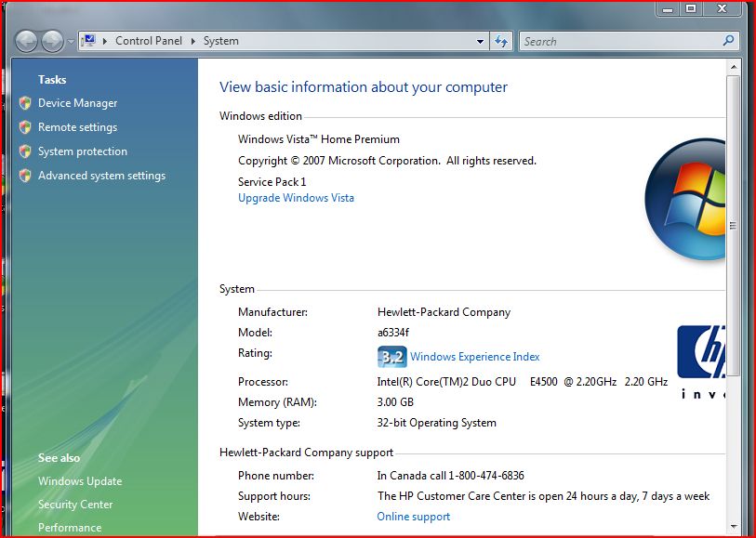Click the copyright 2007 Microsoft Corporation text
The height and width of the screenshot is (538, 756).
tap(387, 161)
